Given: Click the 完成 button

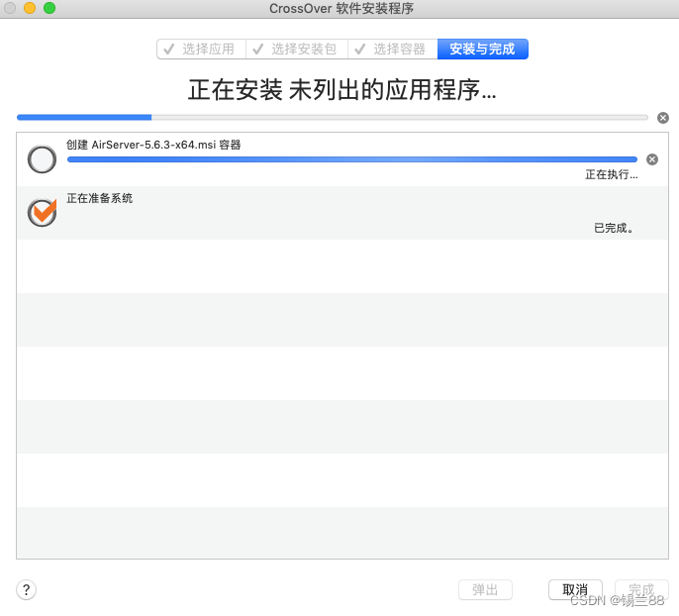Looking at the screenshot, I should tap(641, 589).
